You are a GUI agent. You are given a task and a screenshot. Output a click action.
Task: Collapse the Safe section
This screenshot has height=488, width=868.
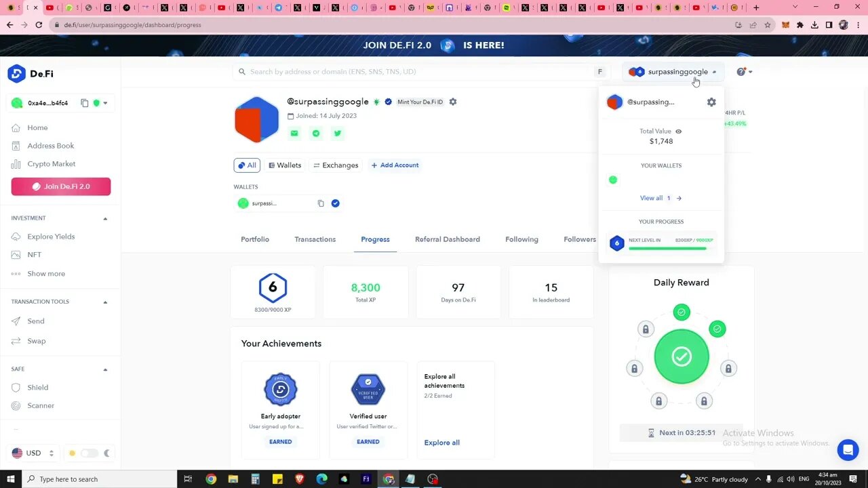(x=105, y=369)
